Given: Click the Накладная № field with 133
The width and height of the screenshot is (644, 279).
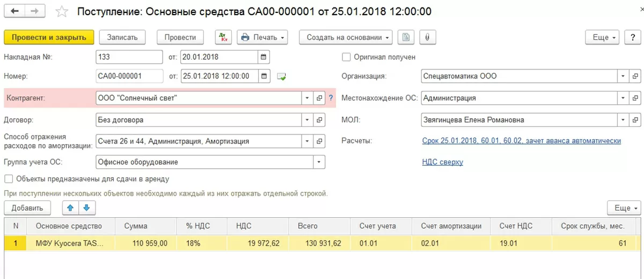Looking at the screenshot, I should [x=129, y=56].
